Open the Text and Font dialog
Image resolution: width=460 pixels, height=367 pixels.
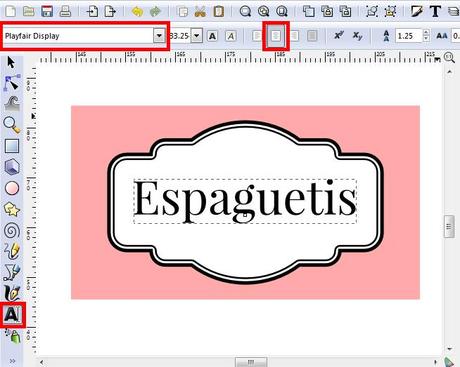(x=435, y=11)
